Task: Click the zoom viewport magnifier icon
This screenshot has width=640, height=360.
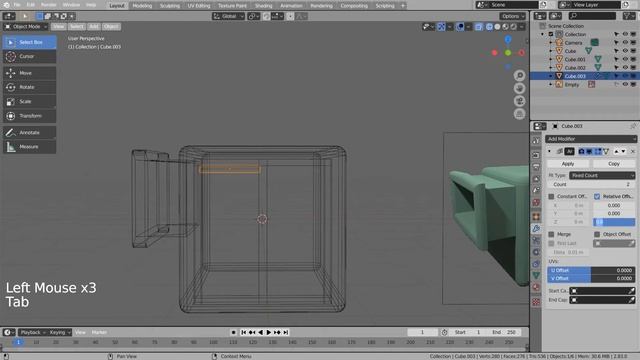Action: (x=519, y=76)
